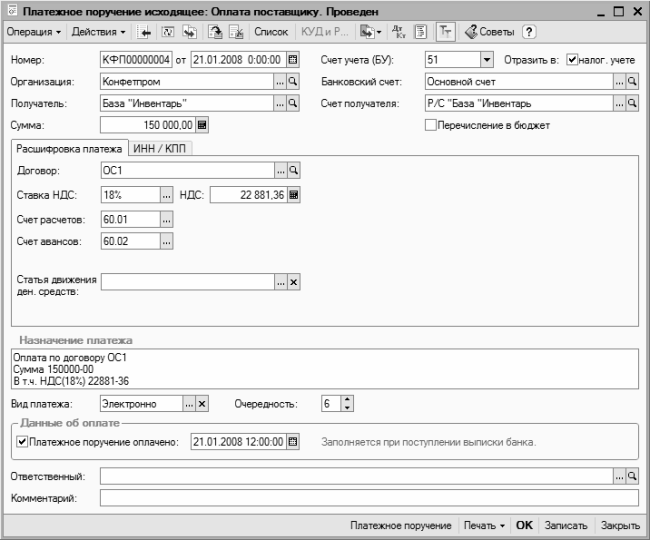Open the Действия menu
Screen dimensions: 650x540
click(99, 32)
